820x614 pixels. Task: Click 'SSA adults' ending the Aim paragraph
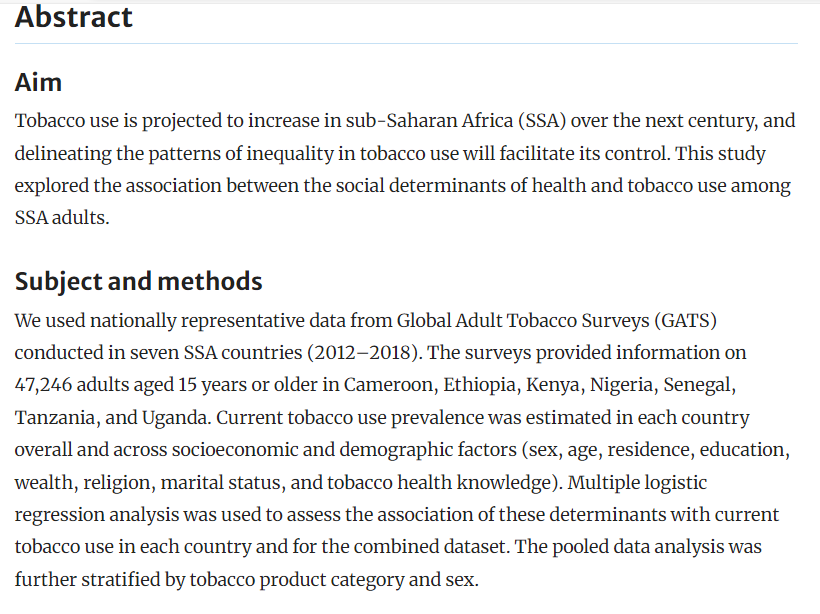coord(59,218)
